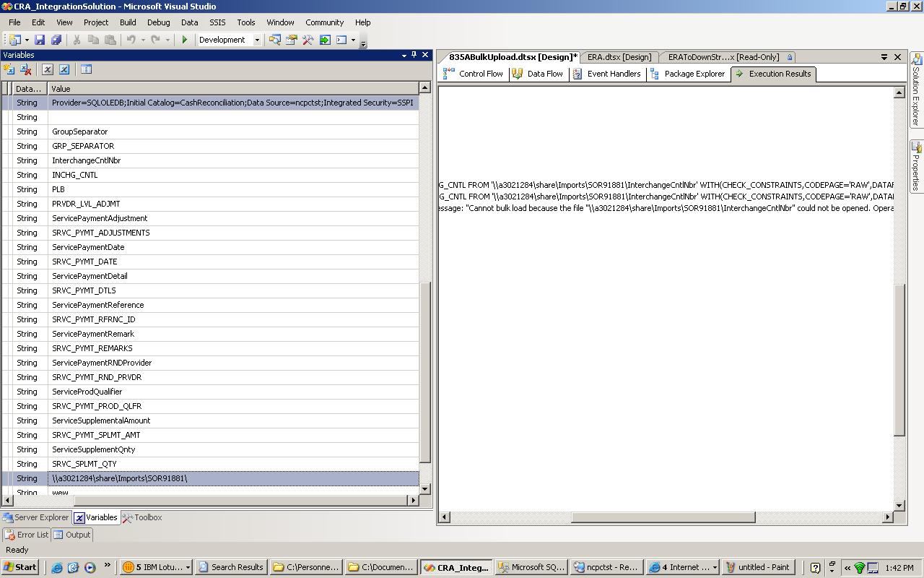Open the ERA.dtsx [Design] document tab
924x578 pixels.
click(619, 57)
